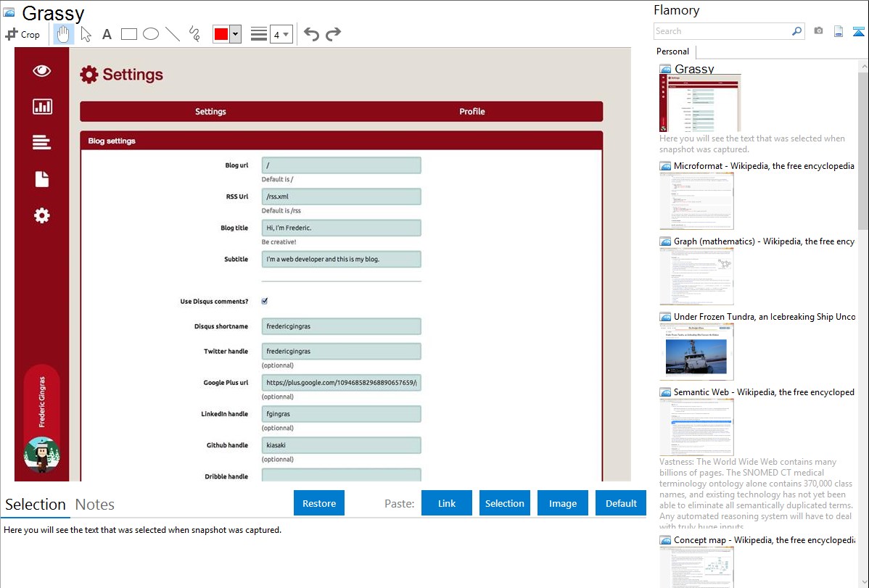This screenshot has width=869, height=588.
Task: Click the camera snapshot icon
Action: pyautogui.click(x=818, y=31)
